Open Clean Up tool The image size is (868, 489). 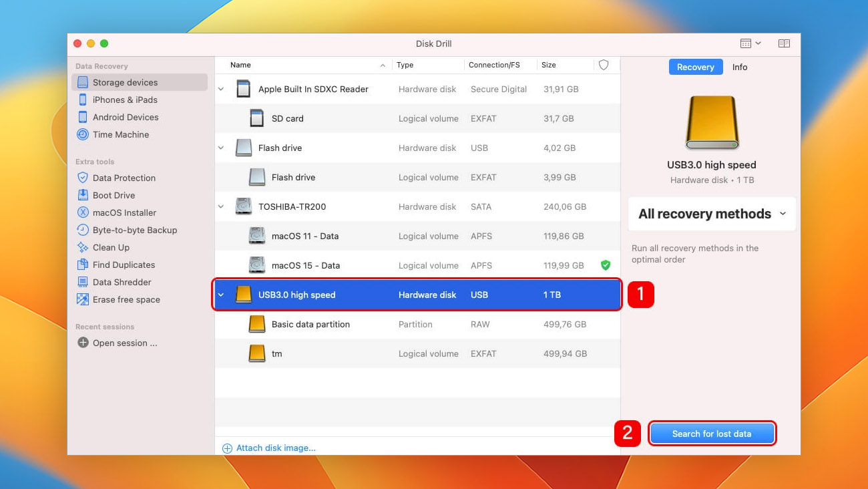[111, 247]
